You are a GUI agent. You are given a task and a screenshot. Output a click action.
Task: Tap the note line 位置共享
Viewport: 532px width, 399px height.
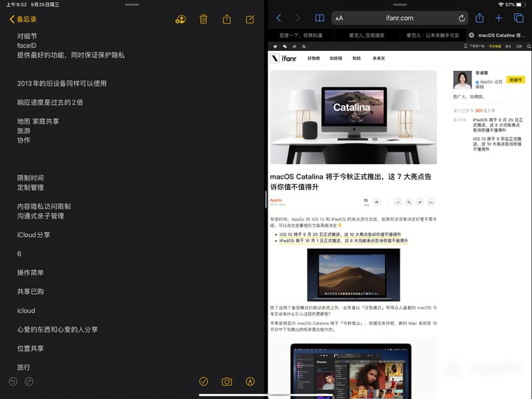pyautogui.click(x=30, y=349)
